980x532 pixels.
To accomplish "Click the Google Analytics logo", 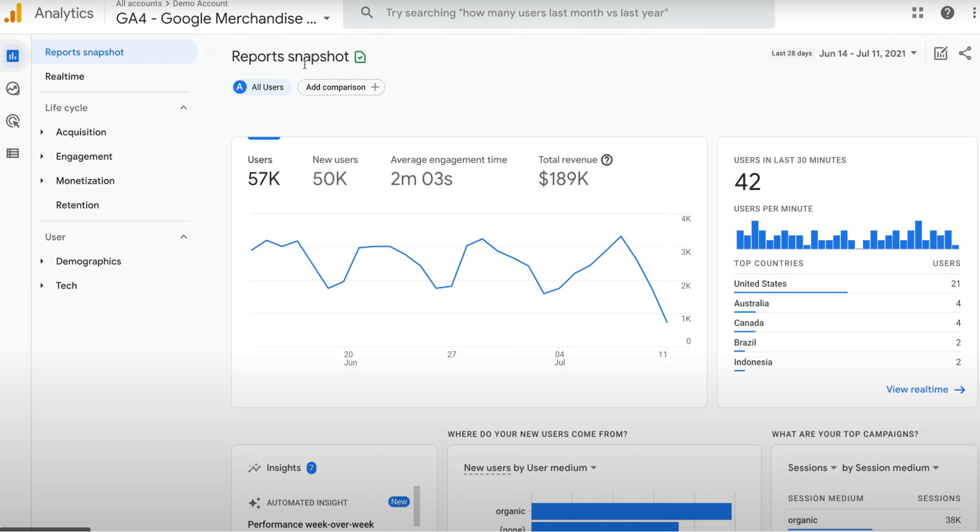I will click(13, 13).
